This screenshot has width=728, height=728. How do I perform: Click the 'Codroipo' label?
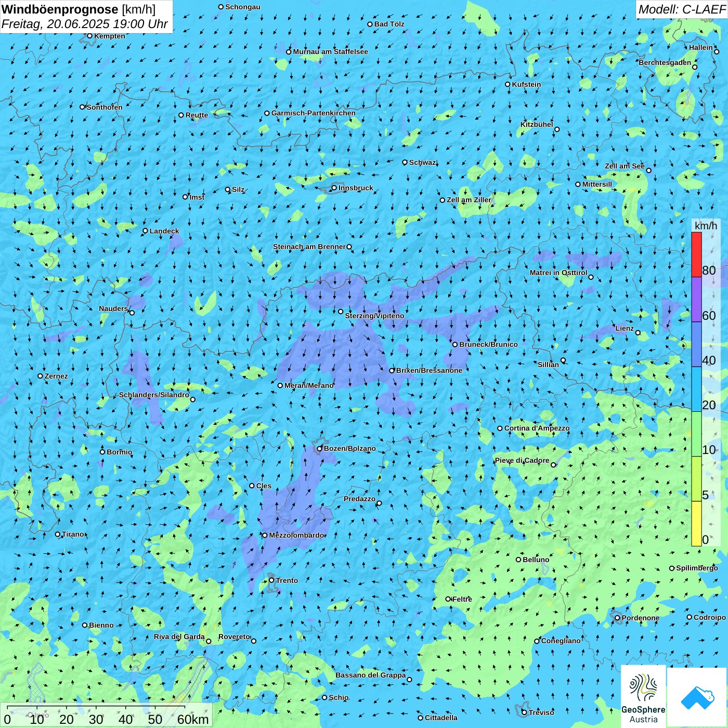(x=710, y=617)
